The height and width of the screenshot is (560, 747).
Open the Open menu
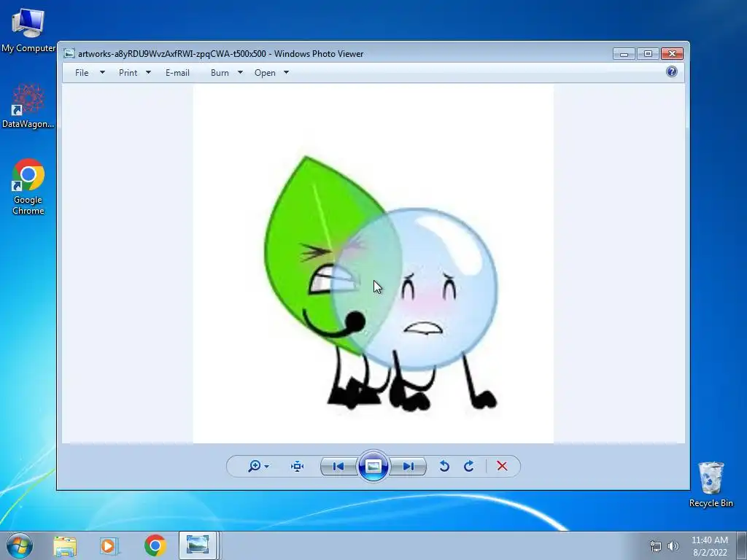pos(265,73)
